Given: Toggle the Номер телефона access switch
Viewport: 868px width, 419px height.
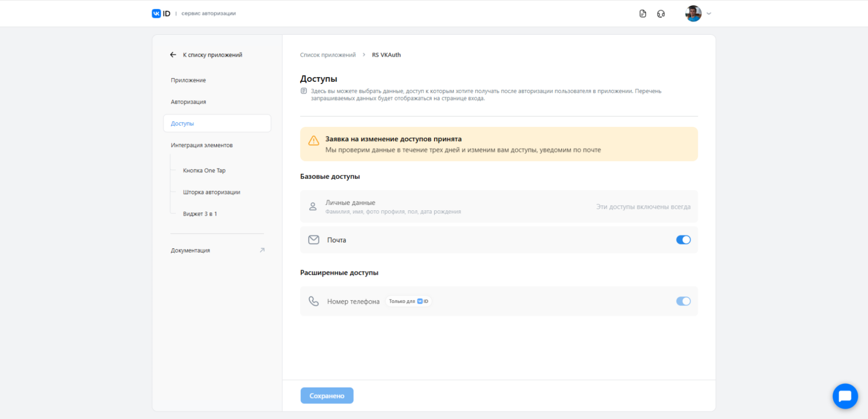Looking at the screenshot, I should (x=683, y=301).
